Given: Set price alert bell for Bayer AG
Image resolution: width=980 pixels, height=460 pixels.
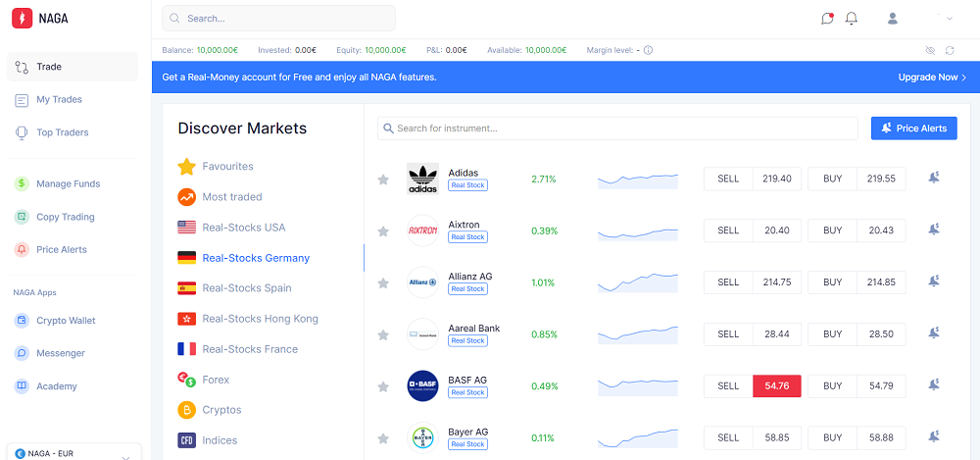Looking at the screenshot, I should tap(934, 436).
